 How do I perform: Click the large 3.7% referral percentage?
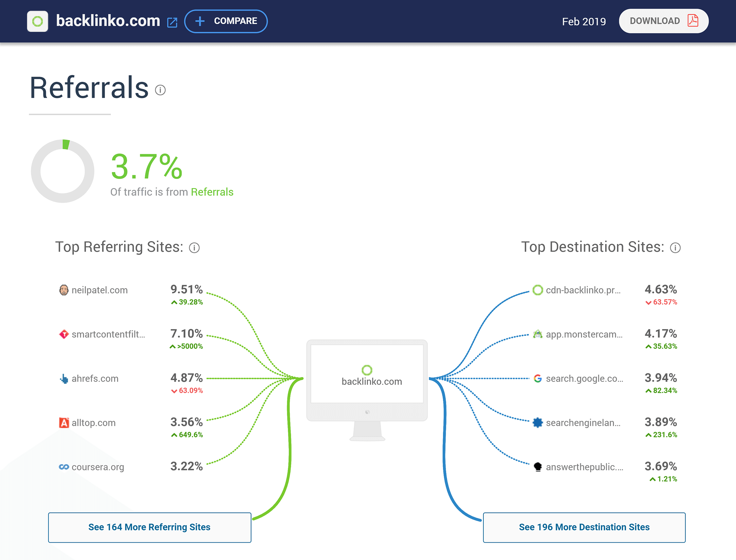147,167
